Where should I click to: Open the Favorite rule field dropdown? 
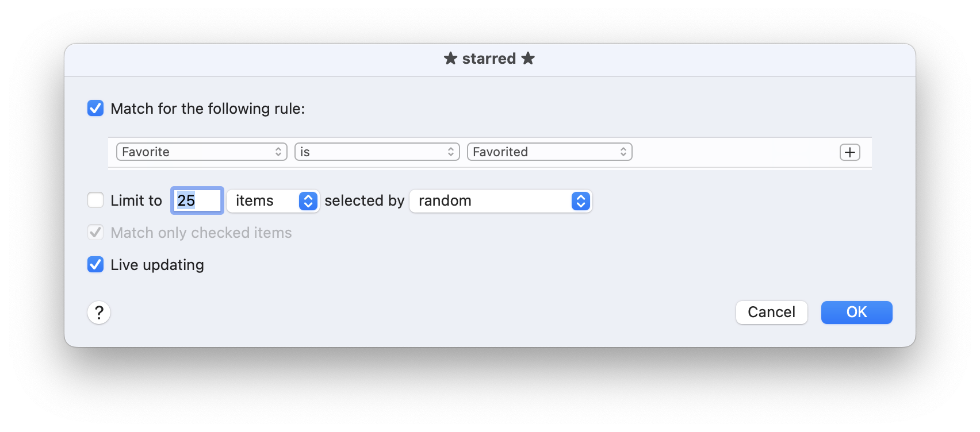coord(201,152)
